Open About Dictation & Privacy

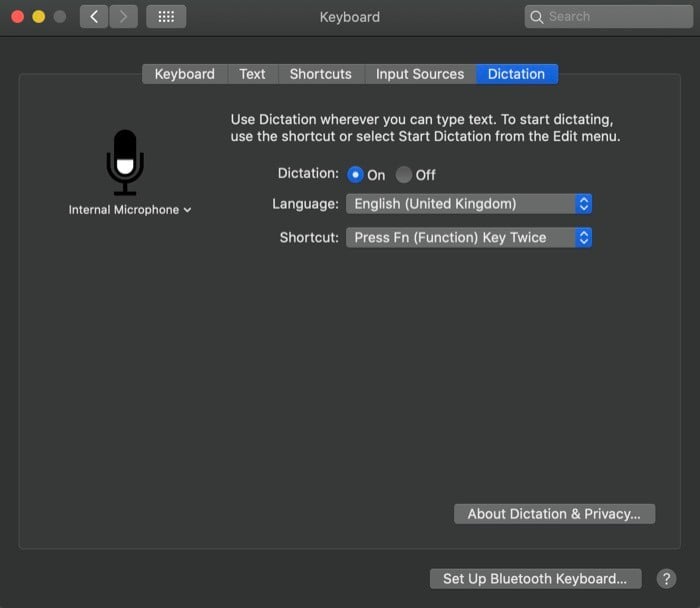click(x=554, y=514)
